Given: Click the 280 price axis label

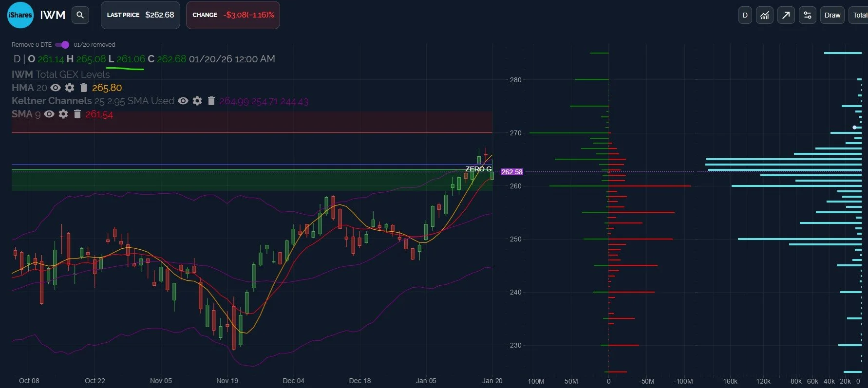Looking at the screenshot, I should [x=515, y=80].
